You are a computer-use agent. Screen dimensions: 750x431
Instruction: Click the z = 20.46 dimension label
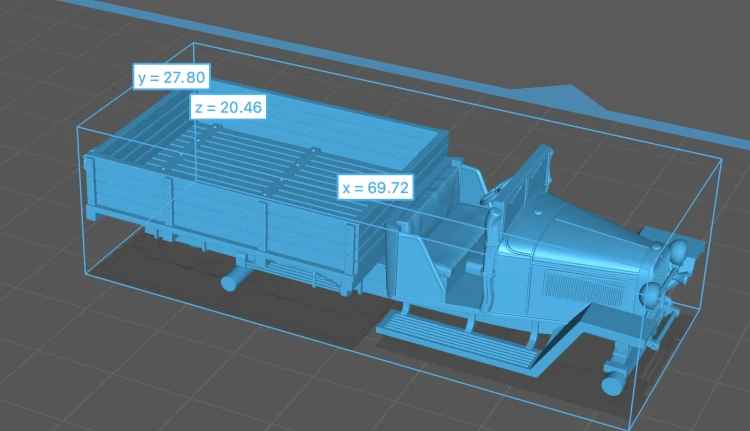228,107
